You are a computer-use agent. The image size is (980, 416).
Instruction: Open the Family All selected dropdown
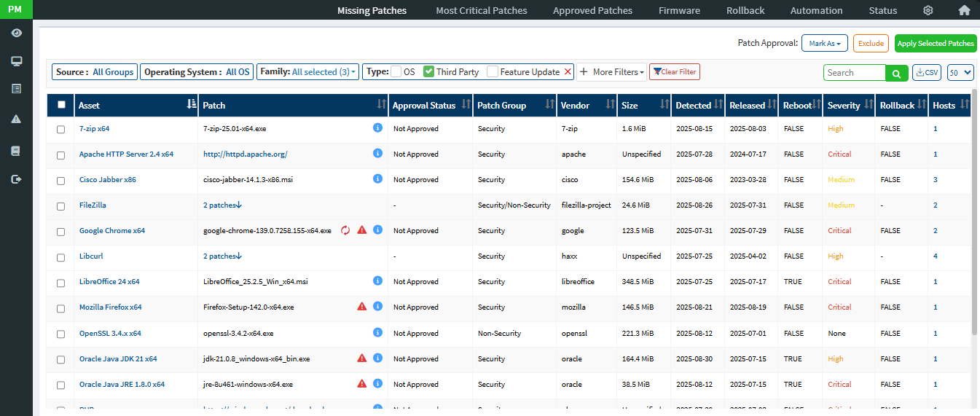point(307,71)
